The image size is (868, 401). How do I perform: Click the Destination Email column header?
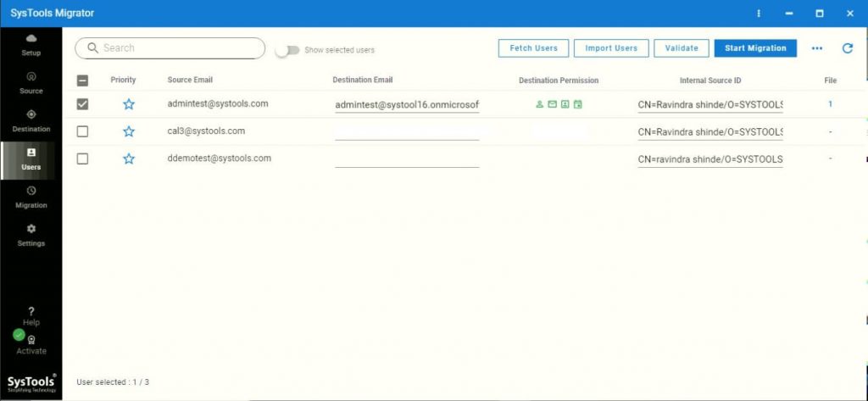pos(363,80)
